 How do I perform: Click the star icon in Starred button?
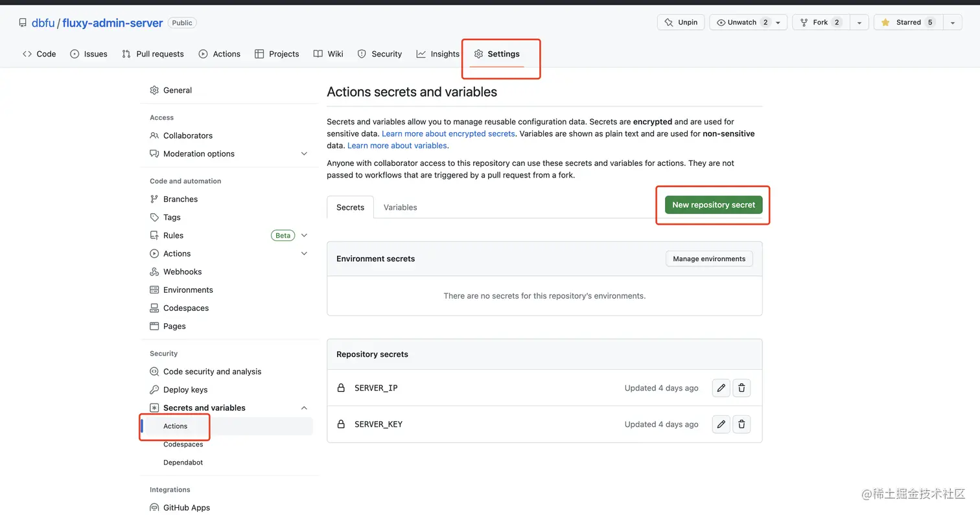tap(886, 22)
